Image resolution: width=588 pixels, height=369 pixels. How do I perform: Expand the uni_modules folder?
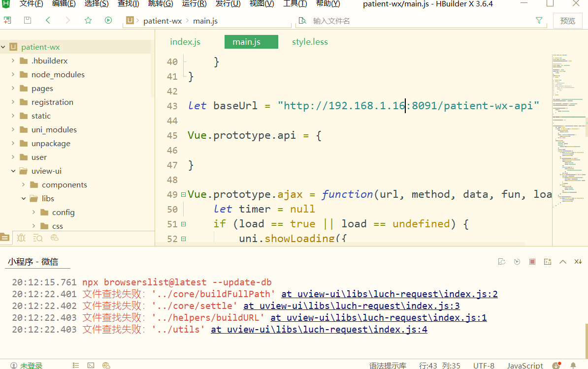[13, 129]
